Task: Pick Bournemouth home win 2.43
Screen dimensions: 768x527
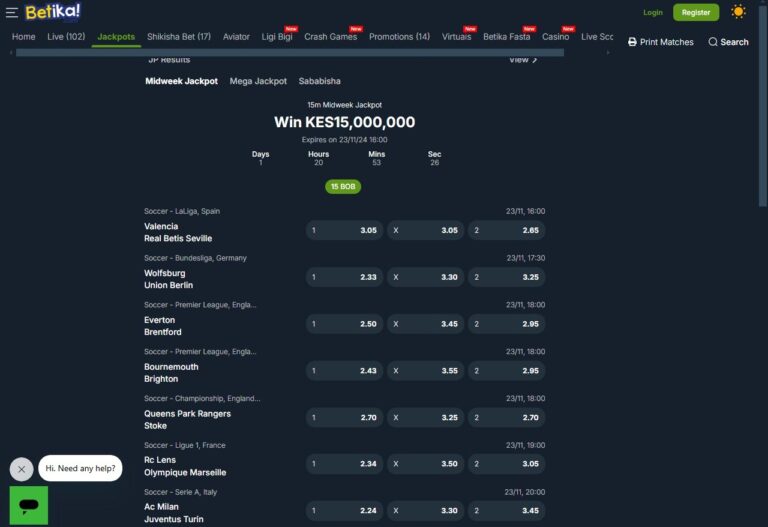Action: pos(344,371)
